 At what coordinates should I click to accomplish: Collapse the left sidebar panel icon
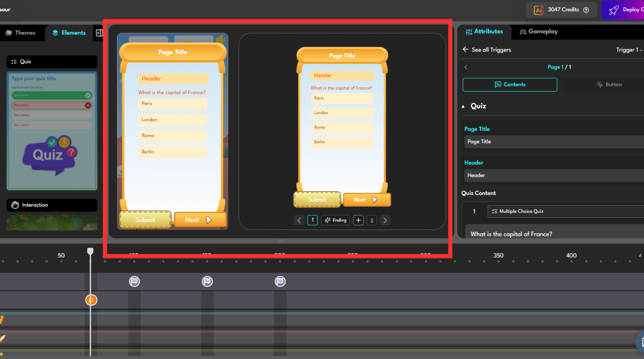point(99,33)
